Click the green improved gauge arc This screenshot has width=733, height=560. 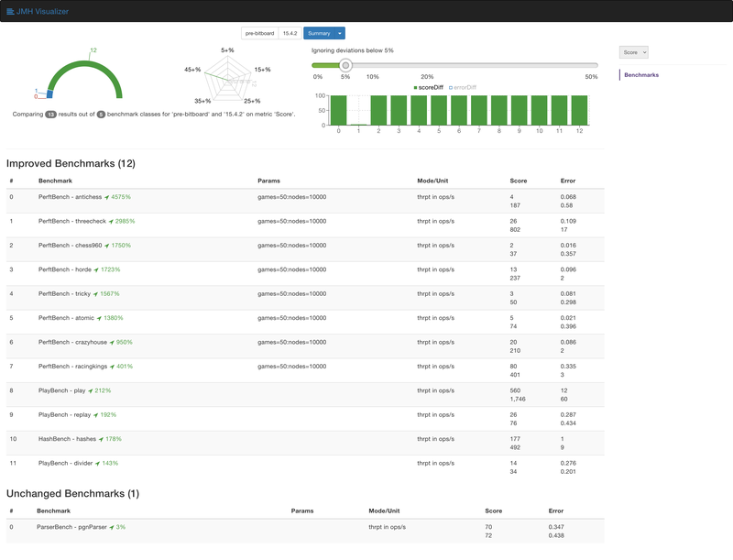point(85,65)
